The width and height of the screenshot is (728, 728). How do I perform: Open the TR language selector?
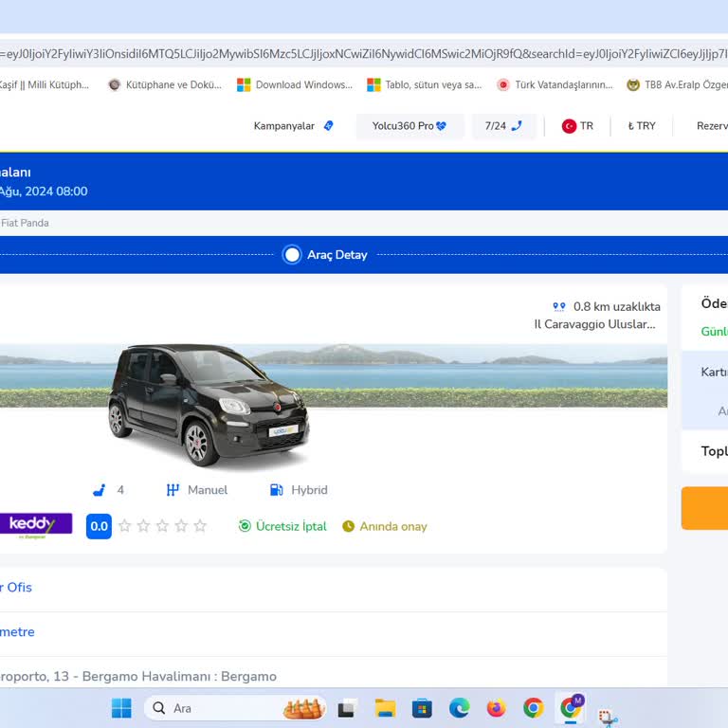(577, 126)
